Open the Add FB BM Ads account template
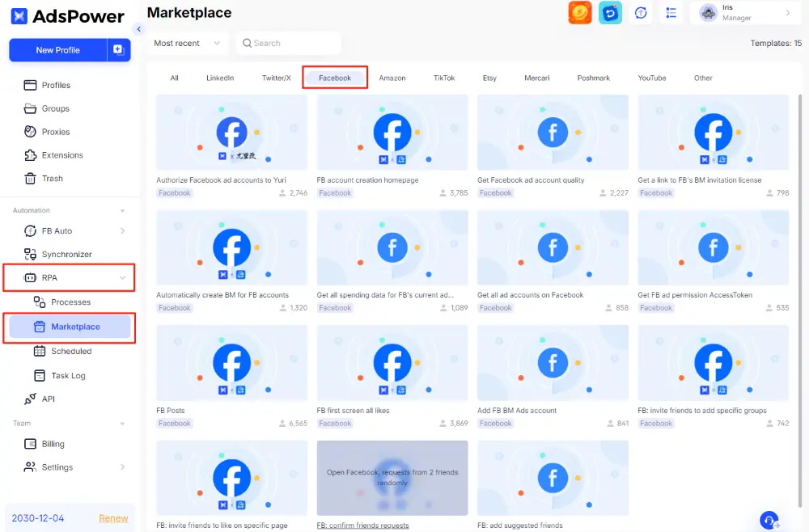 click(553, 363)
